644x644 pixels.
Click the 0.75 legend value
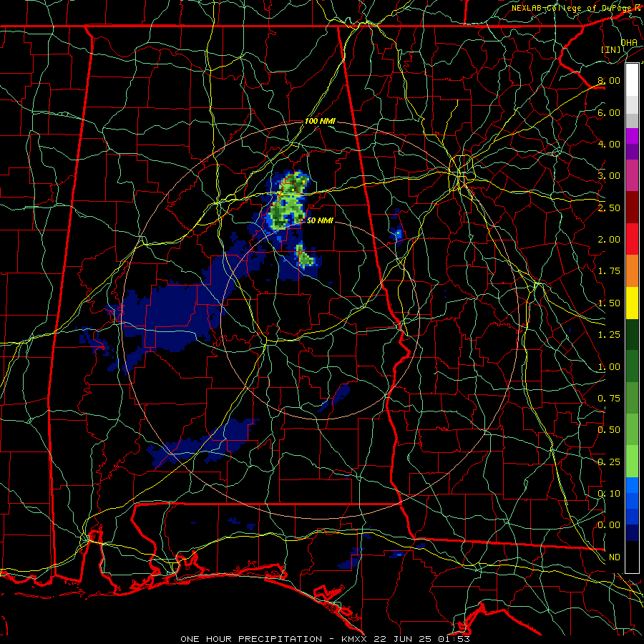(x=609, y=399)
